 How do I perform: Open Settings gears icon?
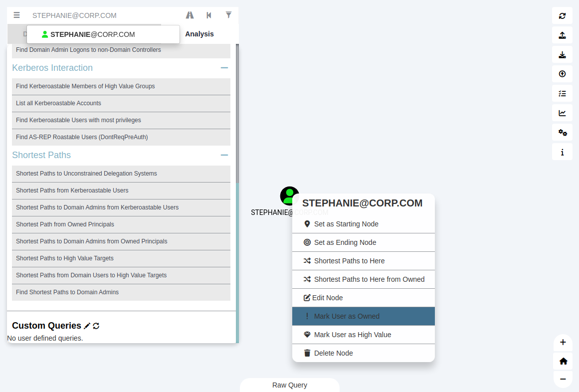click(x=562, y=132)
